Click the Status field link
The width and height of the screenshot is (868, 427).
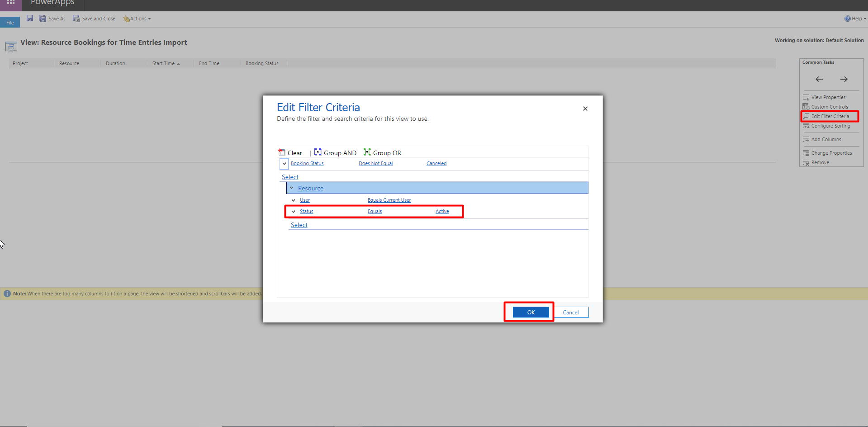306,211
